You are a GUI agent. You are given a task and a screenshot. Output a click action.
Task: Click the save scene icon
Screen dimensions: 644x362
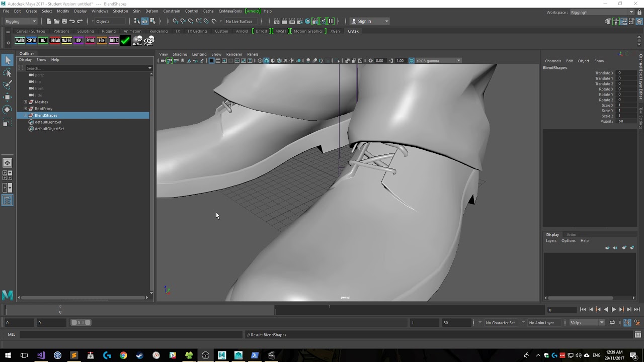pyautogui.click(x=64, y=21)
